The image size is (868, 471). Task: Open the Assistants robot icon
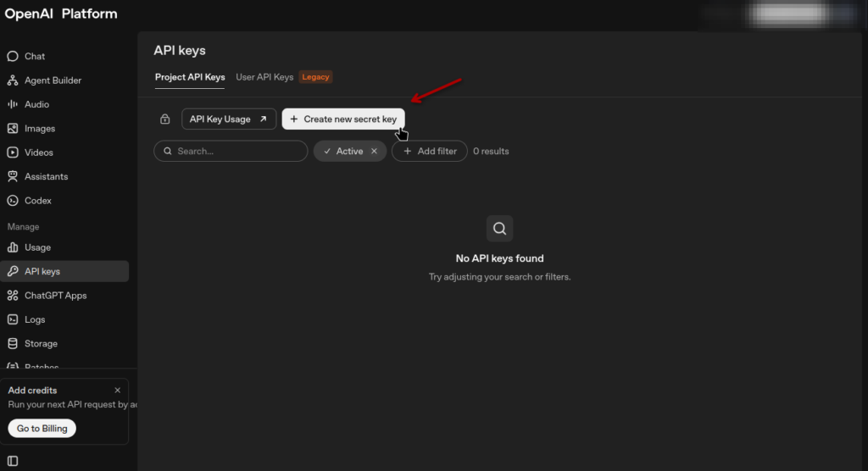(x=12, y=176)
